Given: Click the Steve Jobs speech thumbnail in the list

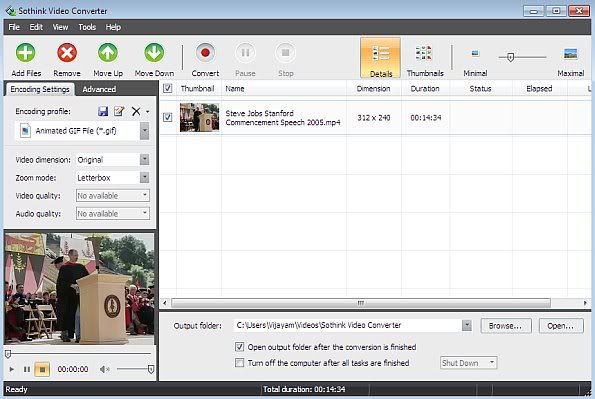Looking at the screenshot, I should 199,117.
